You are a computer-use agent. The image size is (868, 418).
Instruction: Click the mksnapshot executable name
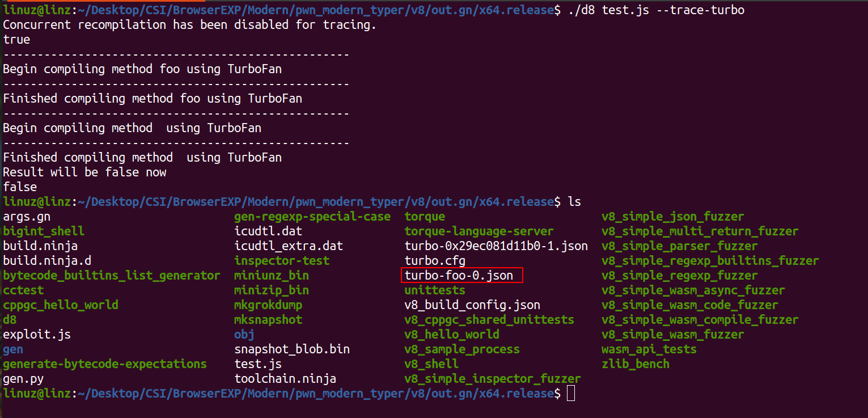pos(268,320)
